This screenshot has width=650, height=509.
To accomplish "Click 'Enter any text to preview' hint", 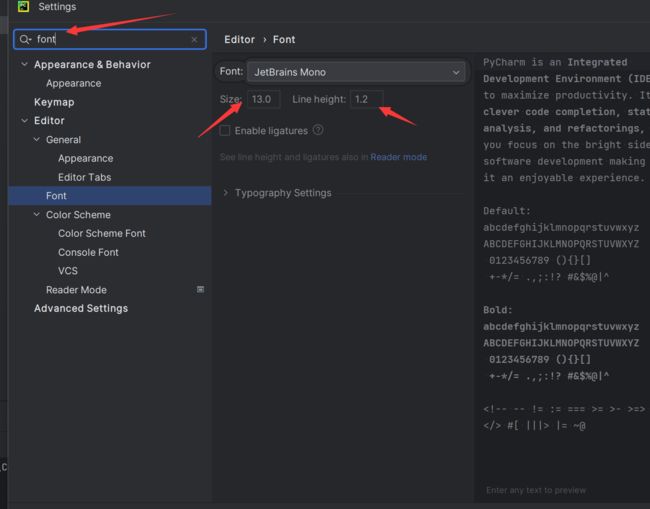I will tap(536, 490).
